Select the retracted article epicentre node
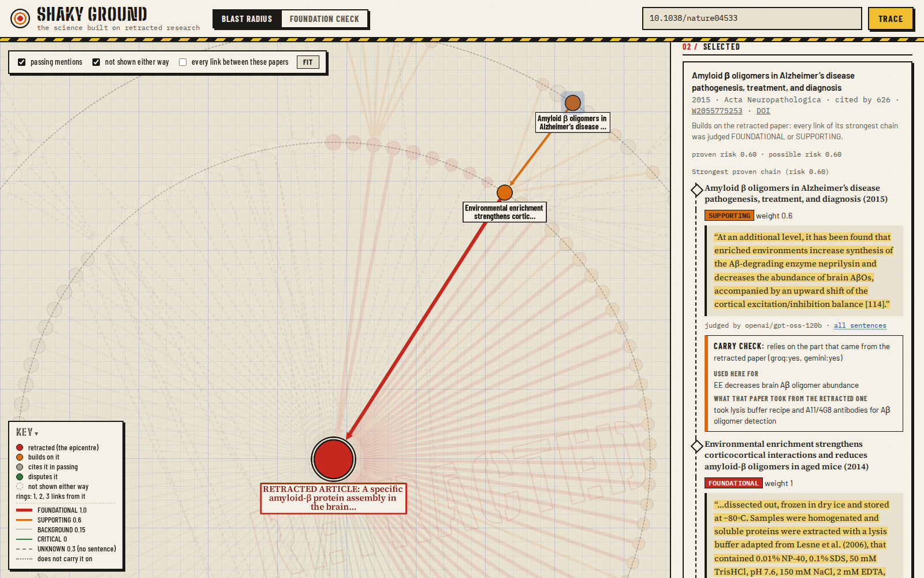The image size is (924, 578). (333, 459)
